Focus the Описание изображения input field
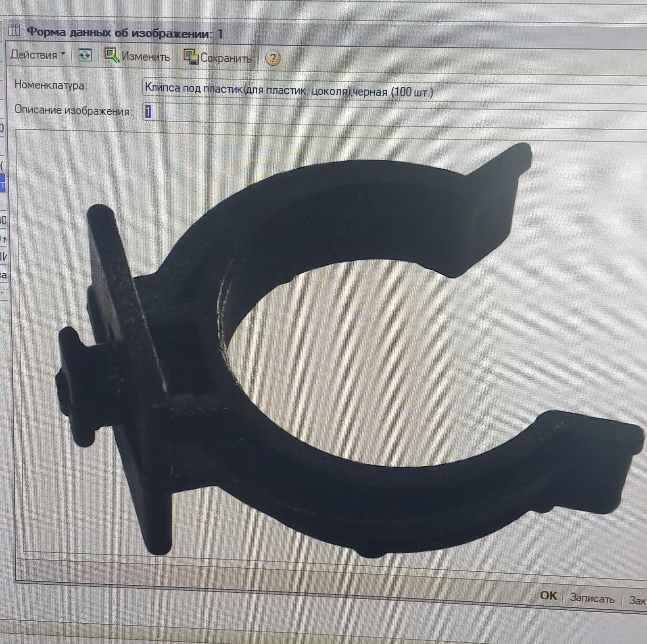 tap(354, 112)
